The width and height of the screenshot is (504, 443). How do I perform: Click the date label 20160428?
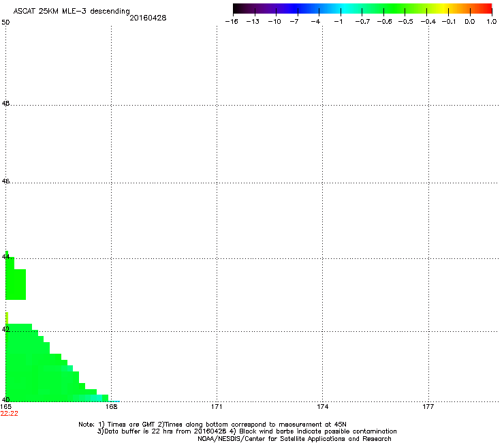pyautogui.click(x=148, y=18)
